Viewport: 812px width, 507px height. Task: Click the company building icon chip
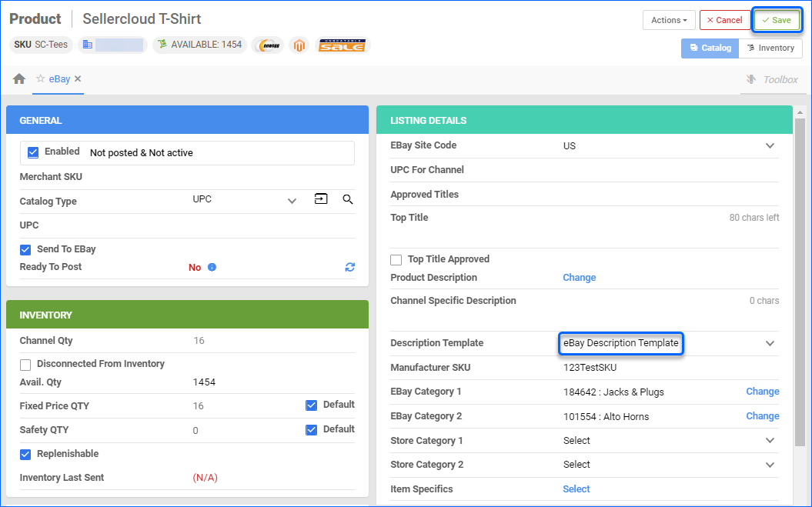(x=112, y=45)
